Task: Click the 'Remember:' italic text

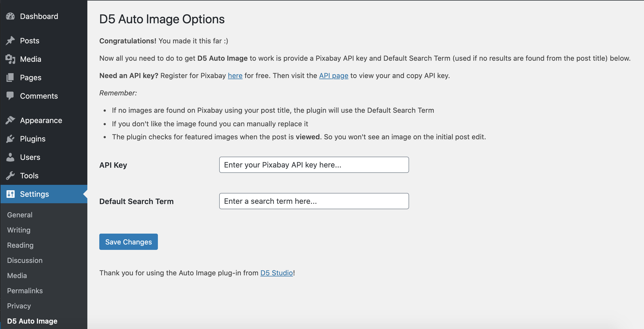Action: 118,93
